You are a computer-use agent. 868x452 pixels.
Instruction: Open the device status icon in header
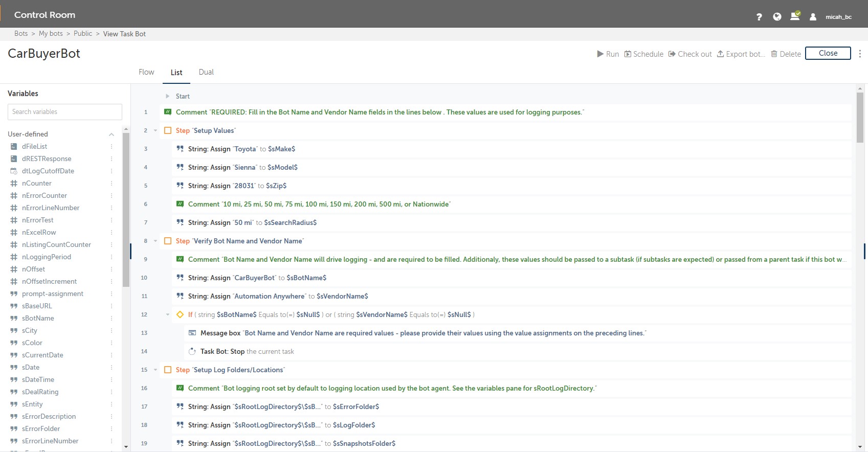pos(795,16)
